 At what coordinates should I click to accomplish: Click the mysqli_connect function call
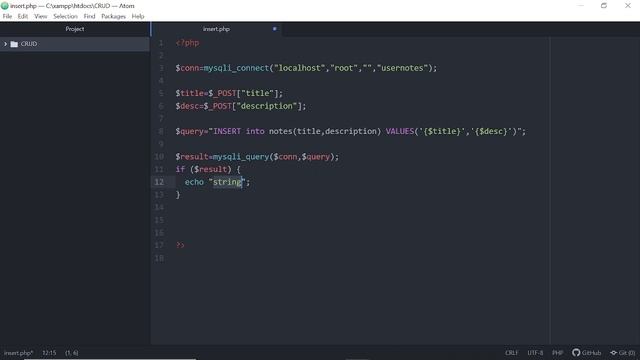click(236, 68)
